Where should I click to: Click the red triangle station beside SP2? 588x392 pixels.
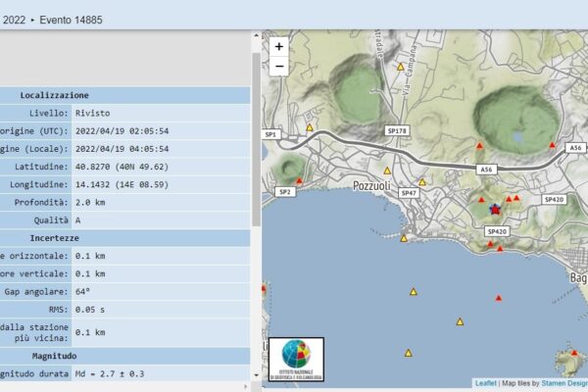pos(299,180)
